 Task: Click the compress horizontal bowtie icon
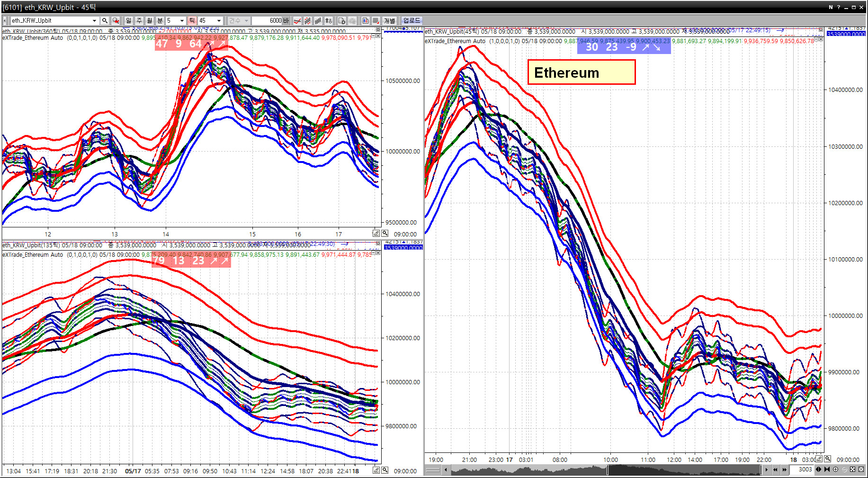tap(827, 470)
